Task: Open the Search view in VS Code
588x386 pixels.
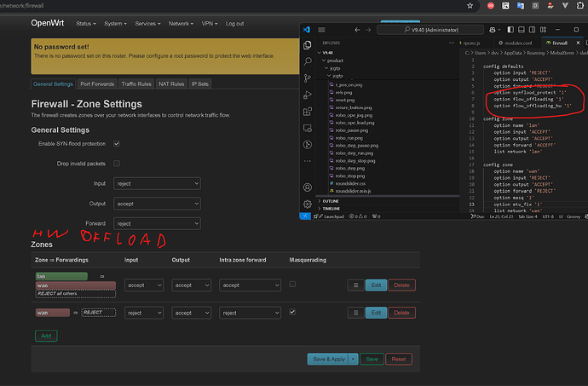Action: point(308,61)
